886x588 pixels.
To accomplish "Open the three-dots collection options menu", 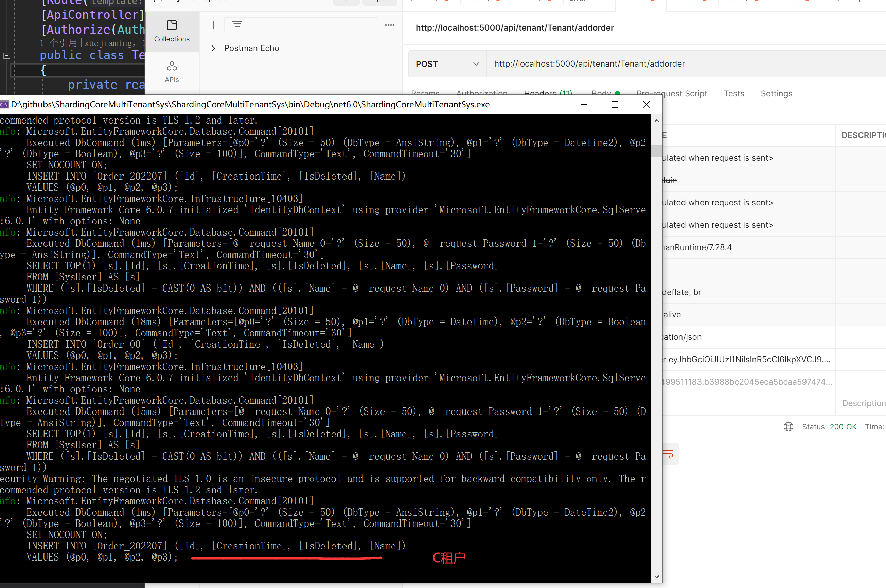I will 389,25.
